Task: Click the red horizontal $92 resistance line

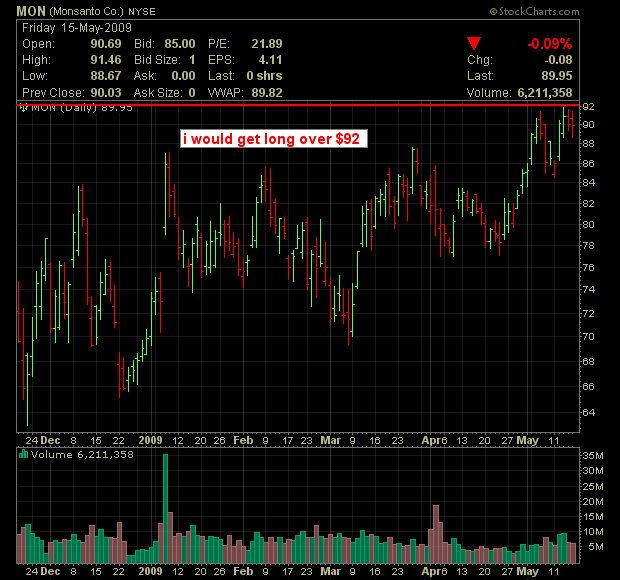Action: point(300,104)
